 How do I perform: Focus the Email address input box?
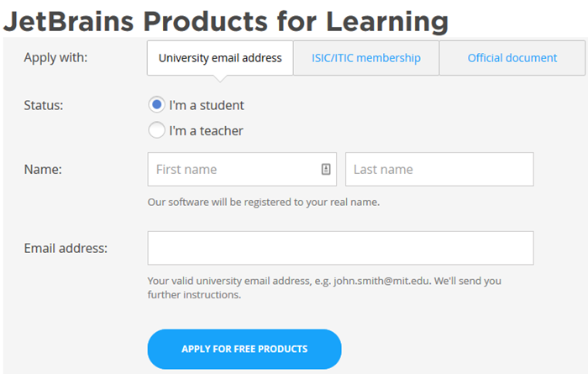click(340, 248)
